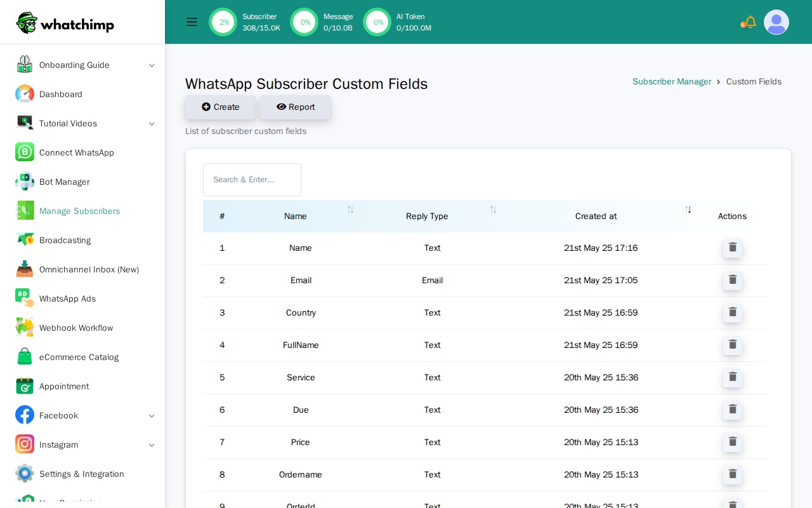Click the 'Email' reply type cell
812x508 pixels.
click(433, 280)
